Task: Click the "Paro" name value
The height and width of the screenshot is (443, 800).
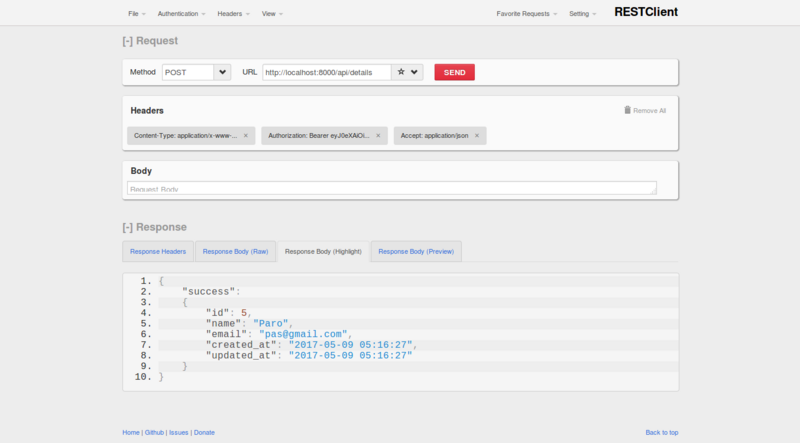Action: [x=270, y=324]
